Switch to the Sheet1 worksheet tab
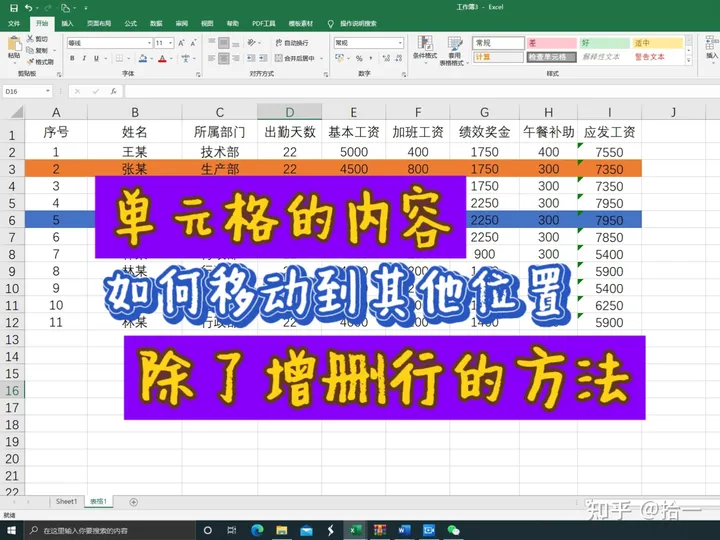Screen dimensions: 720x540 pyautogui.click(x=67, y=501)
